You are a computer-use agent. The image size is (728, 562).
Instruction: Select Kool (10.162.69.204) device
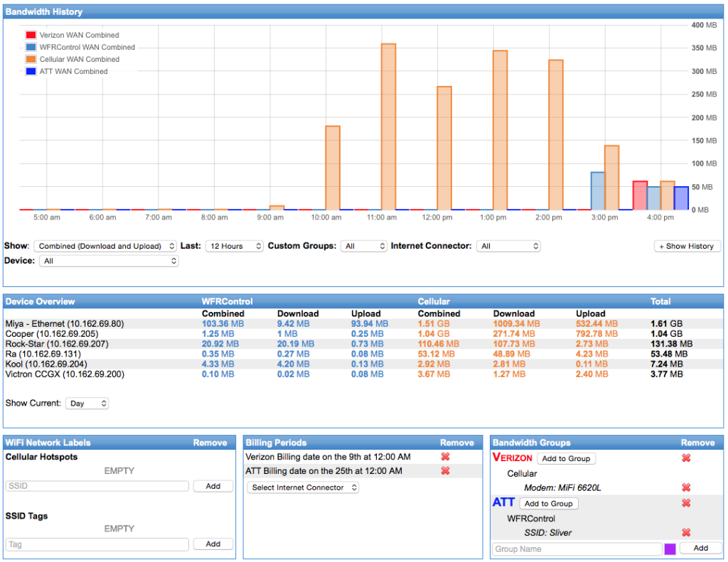pos(46,364)
